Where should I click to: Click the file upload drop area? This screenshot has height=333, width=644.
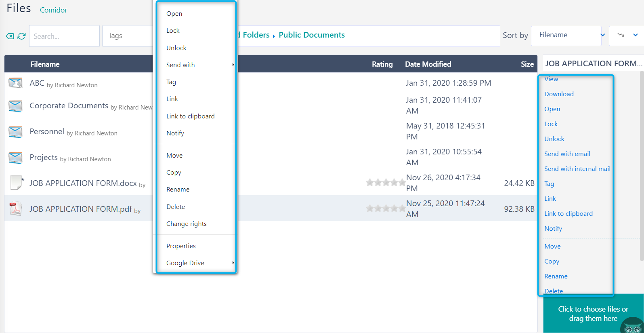(x=593, y=314)
